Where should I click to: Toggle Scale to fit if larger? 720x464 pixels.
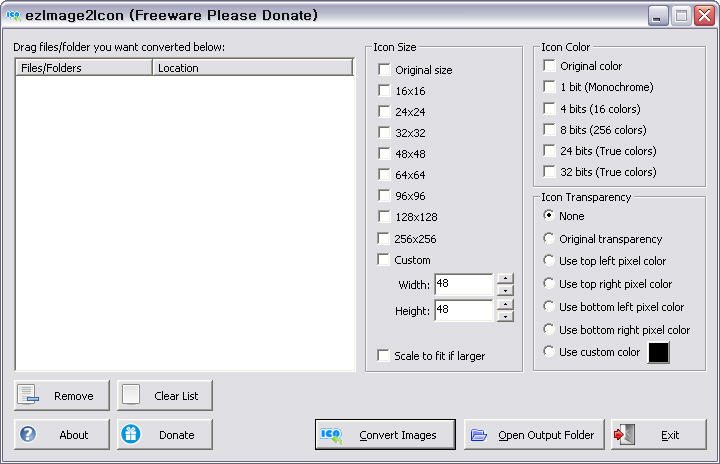(x=383, y=355)
